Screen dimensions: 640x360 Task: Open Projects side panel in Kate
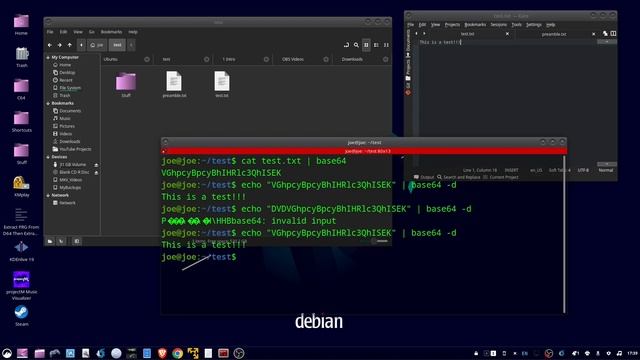point(408,69)
